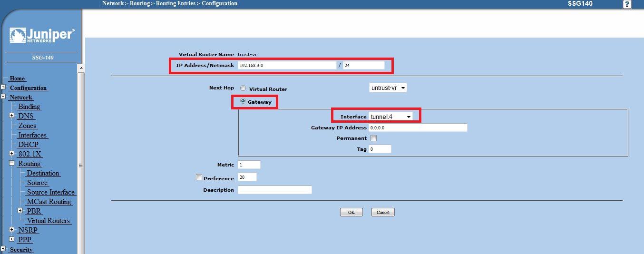This screenshot has width=644, height=254.
Task: Go to Destination routing page
Action: pos(43,173)
